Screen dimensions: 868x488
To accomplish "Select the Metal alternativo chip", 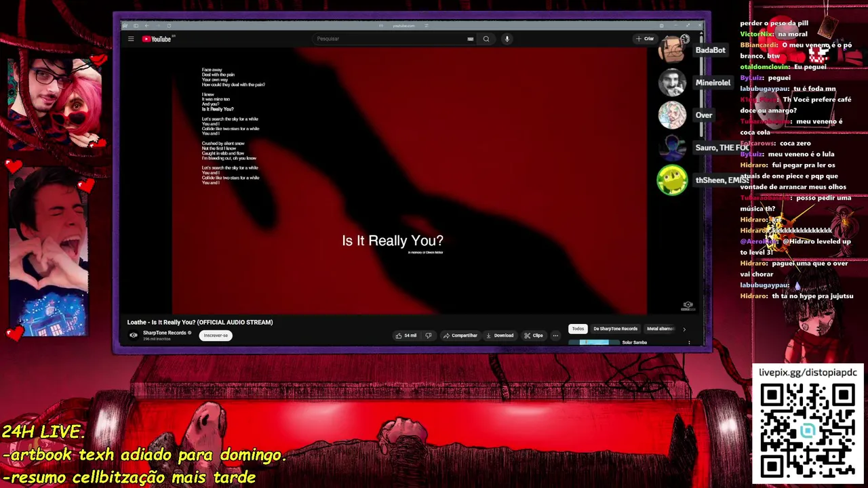I will tap(660, 329).
